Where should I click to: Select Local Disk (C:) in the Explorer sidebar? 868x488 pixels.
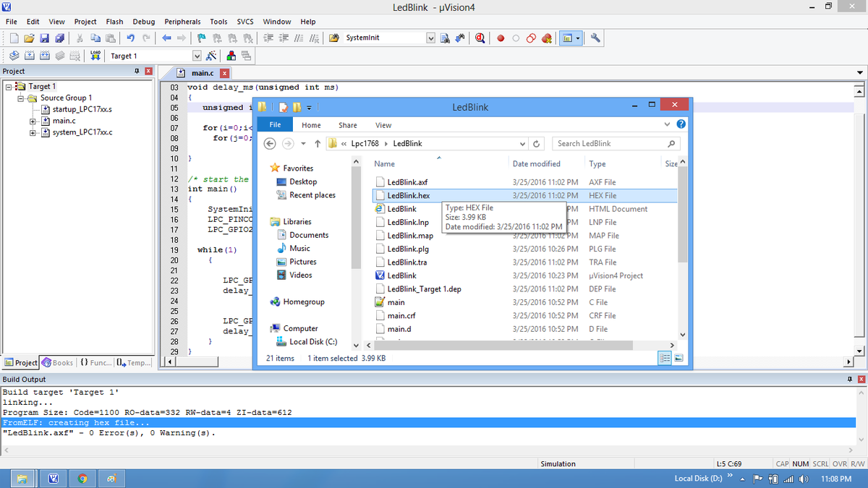click(x=313, y=342)
